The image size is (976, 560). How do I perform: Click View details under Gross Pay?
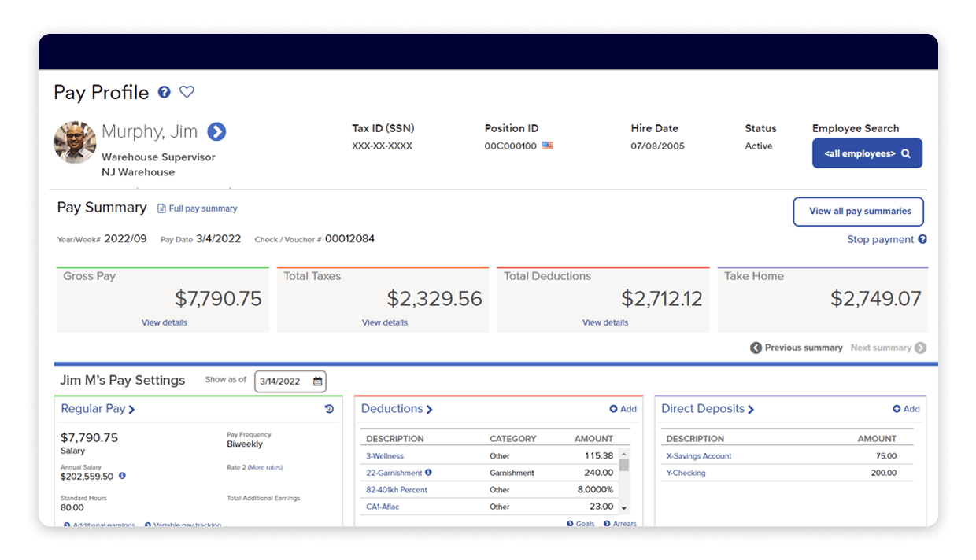tap(165, 322)
